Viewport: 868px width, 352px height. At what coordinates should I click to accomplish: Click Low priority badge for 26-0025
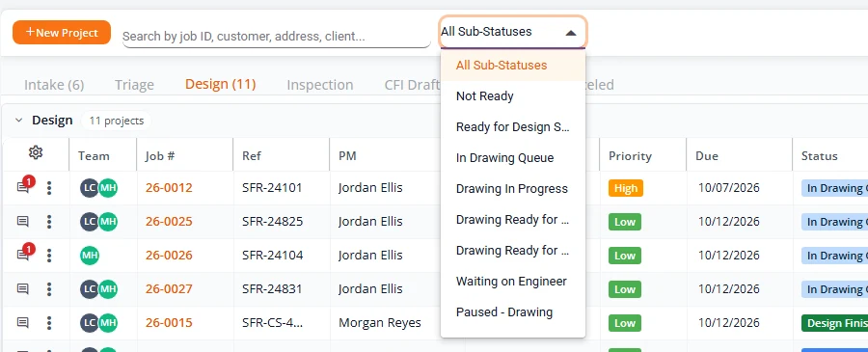[624, 222]
